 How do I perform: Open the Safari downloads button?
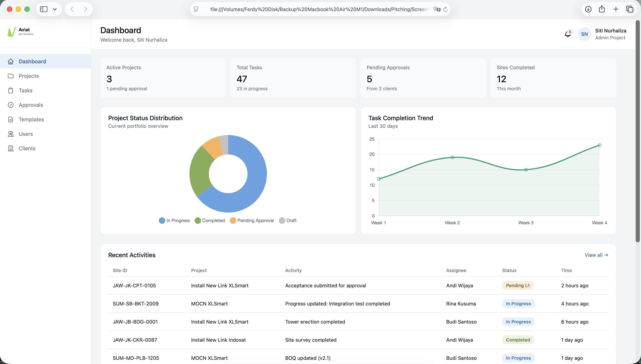click(588, 9)
